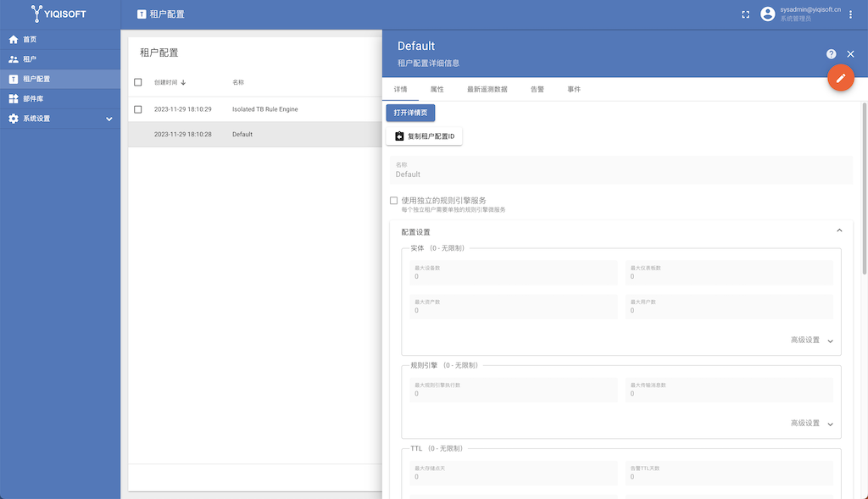Viewport: 868px width, 499px height.
Task: Open the 最新遥测数据 tab
Action: click(x=487, y=89)
